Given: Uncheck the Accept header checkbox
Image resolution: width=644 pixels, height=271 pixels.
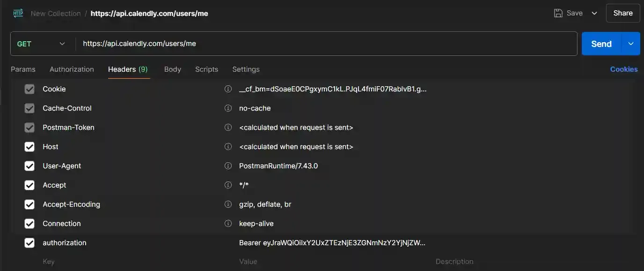Looking at the screenshot, I should pyautogui.click(x=29, y=185).
